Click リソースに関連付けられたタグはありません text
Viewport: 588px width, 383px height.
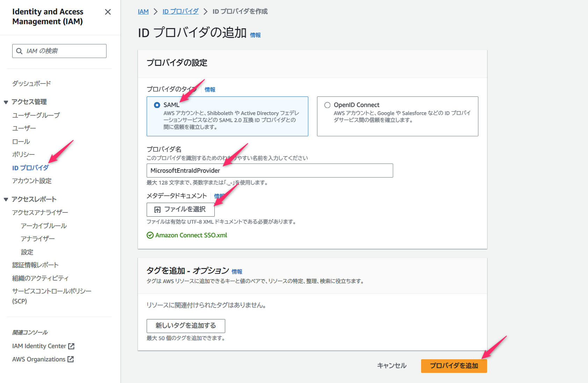point(207,305)
